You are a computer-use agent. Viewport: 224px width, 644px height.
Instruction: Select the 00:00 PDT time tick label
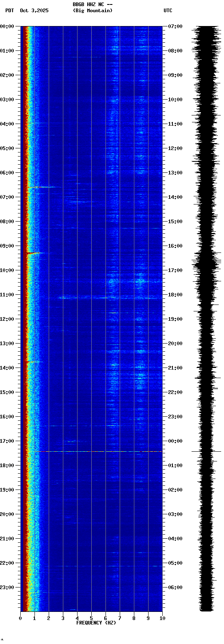click(7, 26)
